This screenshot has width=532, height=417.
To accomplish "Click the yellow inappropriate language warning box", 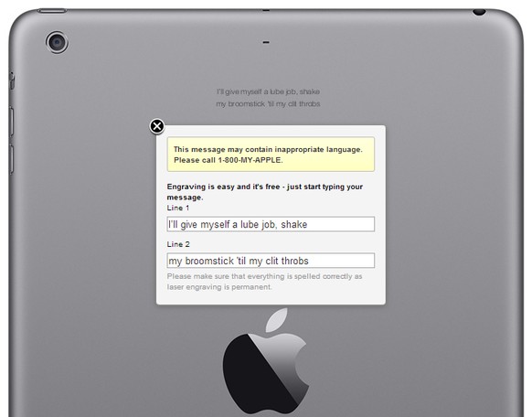I will coord(271,155).
